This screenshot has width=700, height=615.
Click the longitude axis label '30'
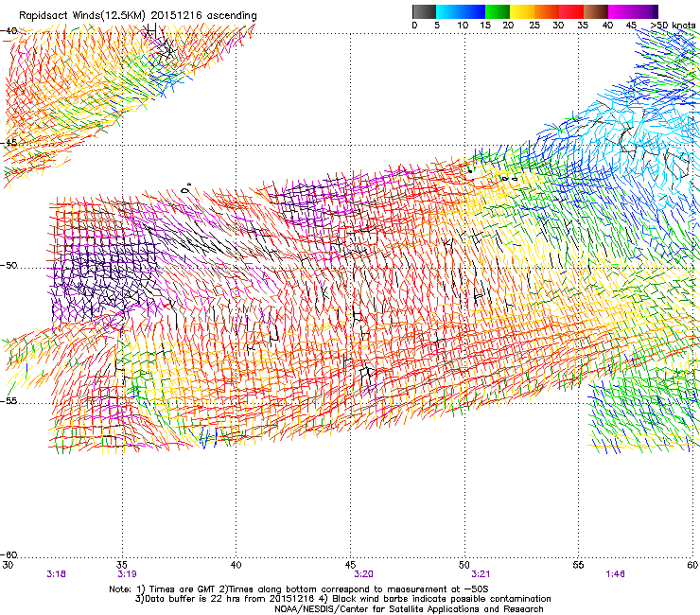pos(8,565)
